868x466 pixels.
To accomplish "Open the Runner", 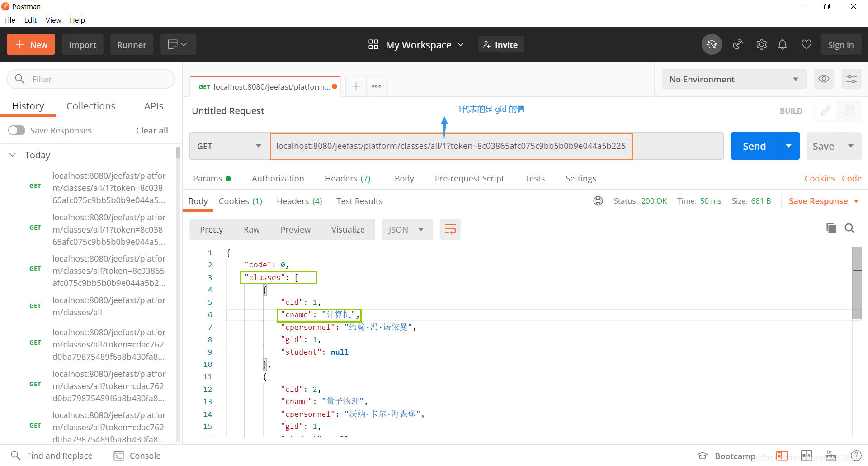I will pos(132,44).
